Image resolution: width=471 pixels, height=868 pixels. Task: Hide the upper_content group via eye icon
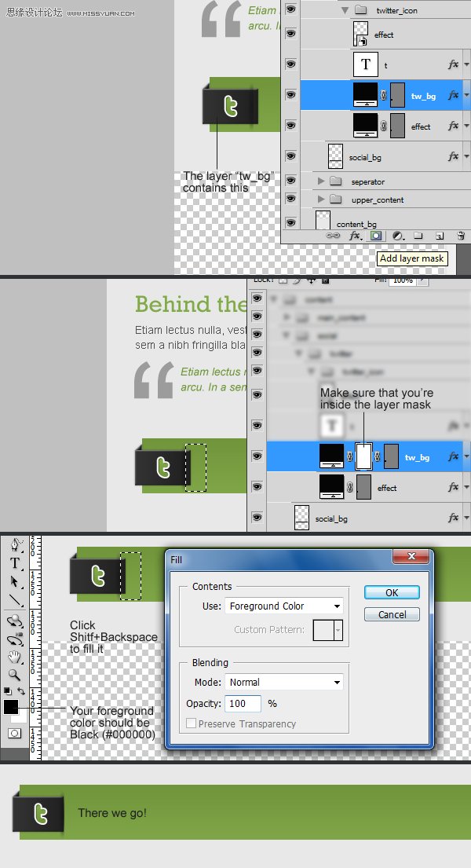290,200
